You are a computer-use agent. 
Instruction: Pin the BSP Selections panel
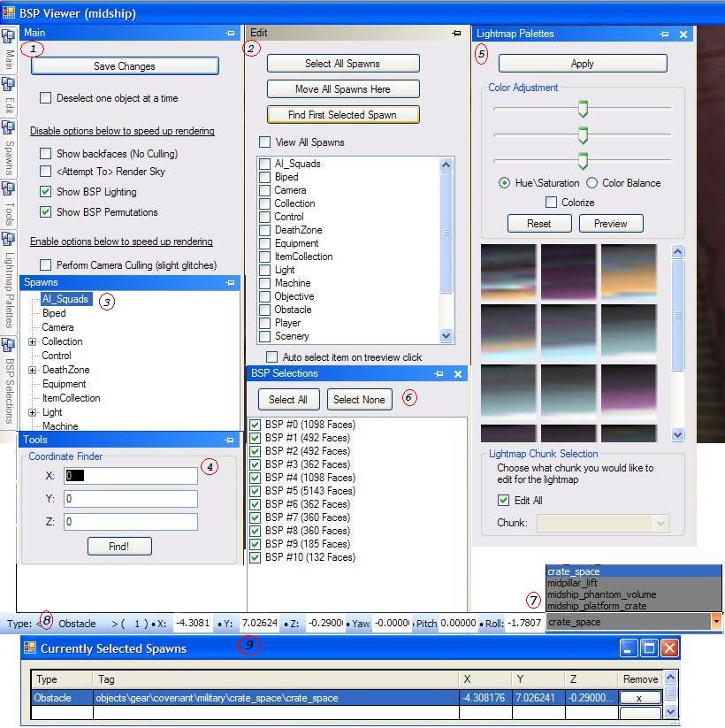439,374
